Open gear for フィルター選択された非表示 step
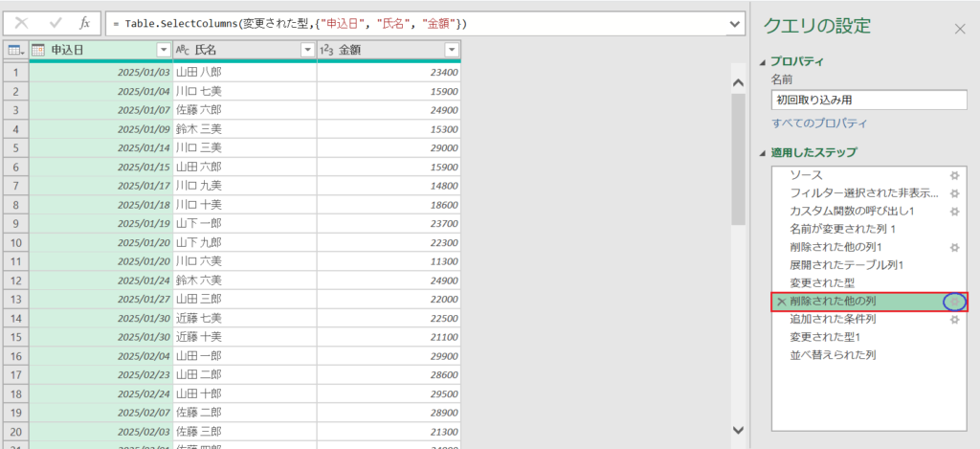980x449 pixels. click(x=954, y=193)
